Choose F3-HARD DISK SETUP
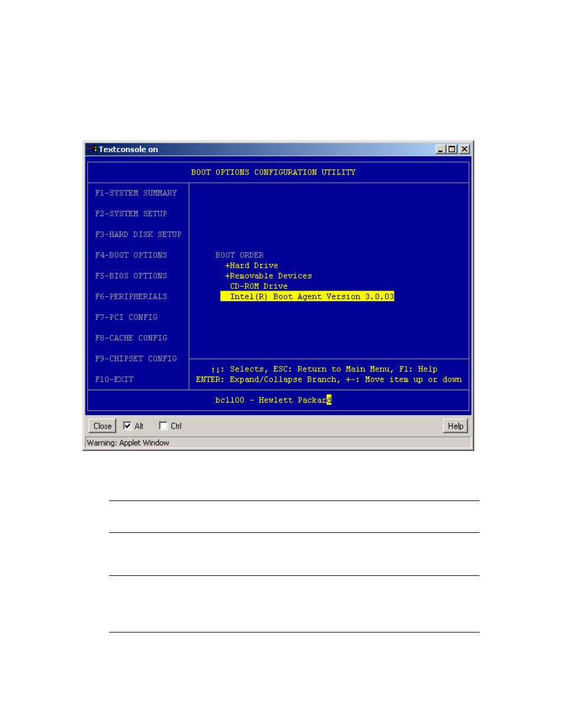562x728 pixels. coord(138,235)
